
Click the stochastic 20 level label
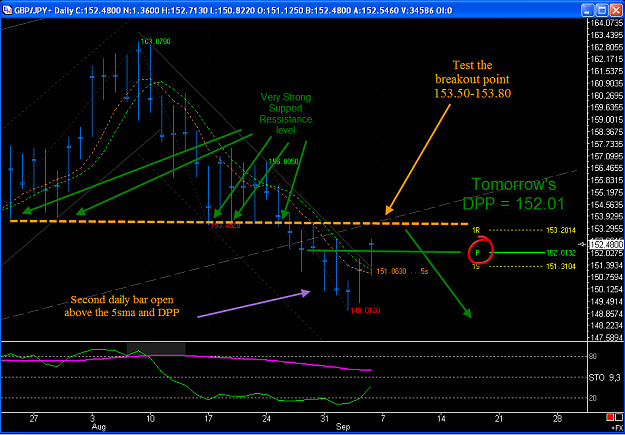593,398
